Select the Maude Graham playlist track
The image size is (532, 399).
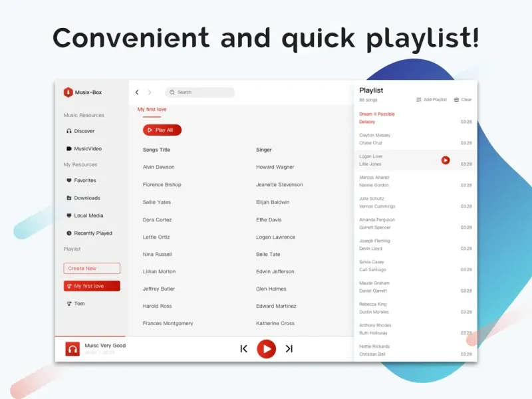coord(415,287)
